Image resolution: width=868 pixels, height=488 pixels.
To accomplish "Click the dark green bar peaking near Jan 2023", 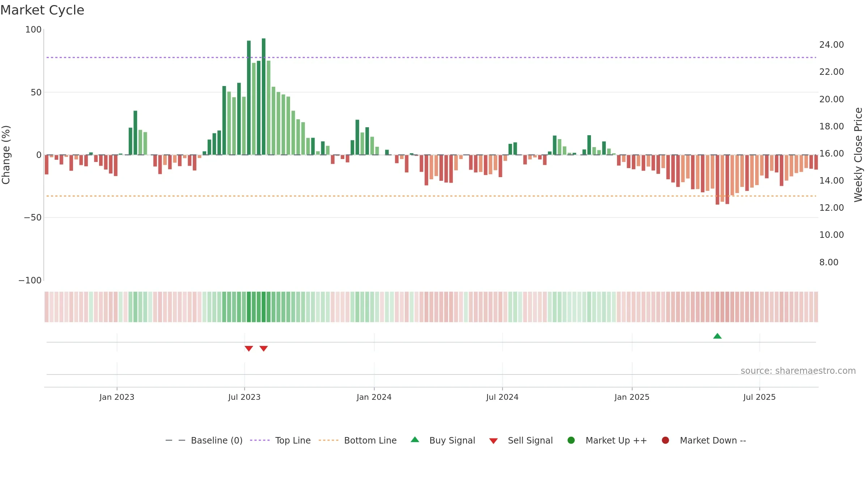I will coord(135,133).
